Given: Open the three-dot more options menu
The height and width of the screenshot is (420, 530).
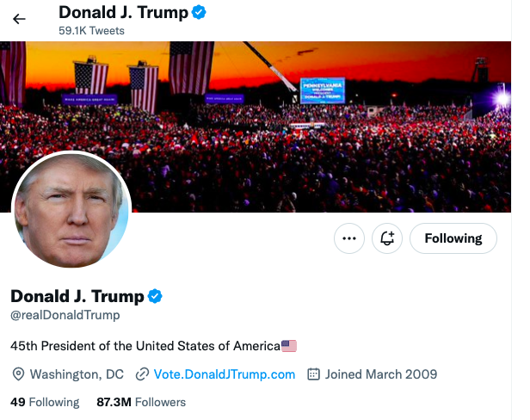Looking at the screenshot, I should point(348,238).
